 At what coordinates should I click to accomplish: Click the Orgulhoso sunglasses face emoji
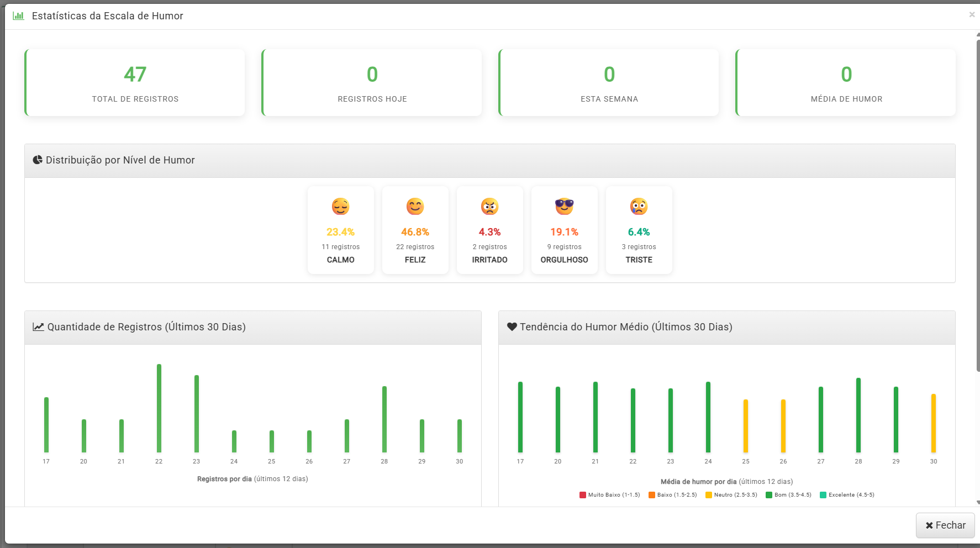[x=564, y=207]
